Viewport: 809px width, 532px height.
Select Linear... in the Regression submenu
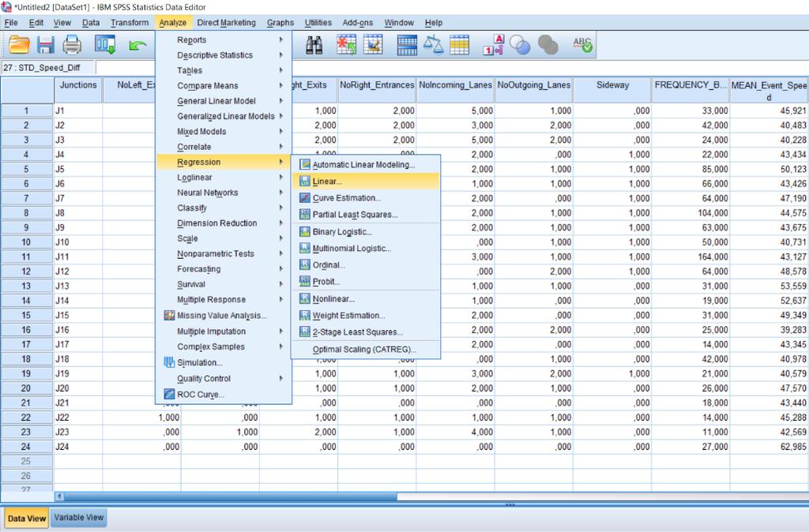[366, 182]
